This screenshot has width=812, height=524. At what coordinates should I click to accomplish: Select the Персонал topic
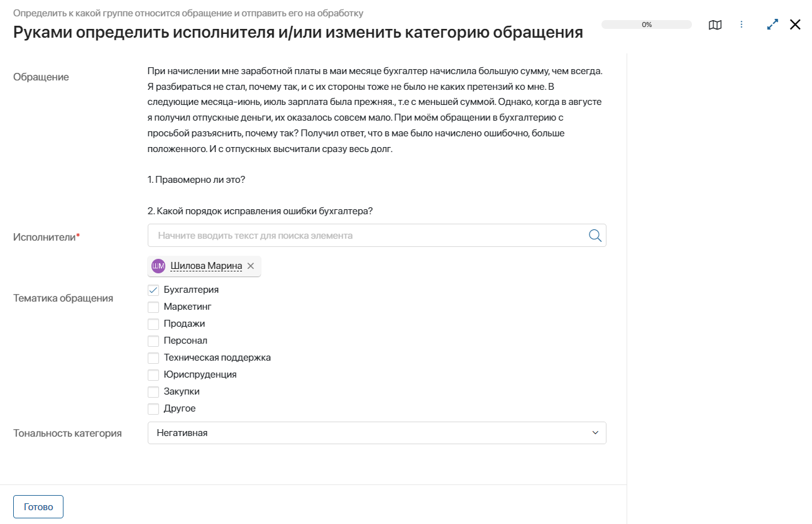click(153, 341)
